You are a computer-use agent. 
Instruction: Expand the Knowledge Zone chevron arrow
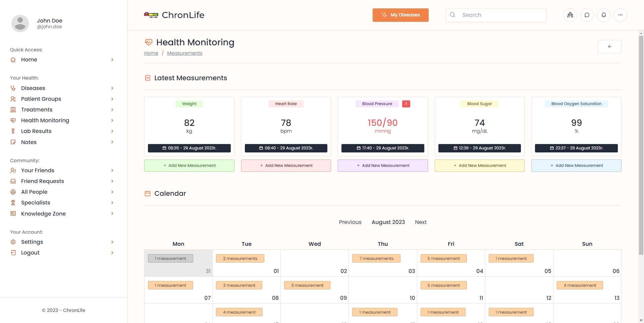coord(112,214)
